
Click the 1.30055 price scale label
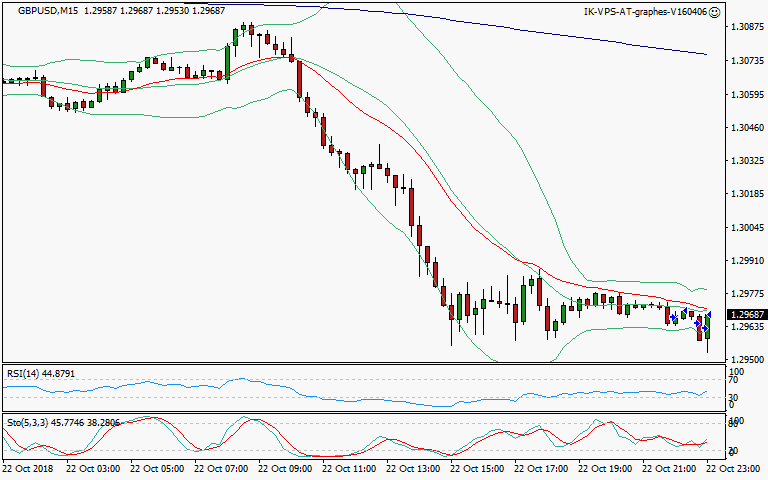click(x=739, y=227)
